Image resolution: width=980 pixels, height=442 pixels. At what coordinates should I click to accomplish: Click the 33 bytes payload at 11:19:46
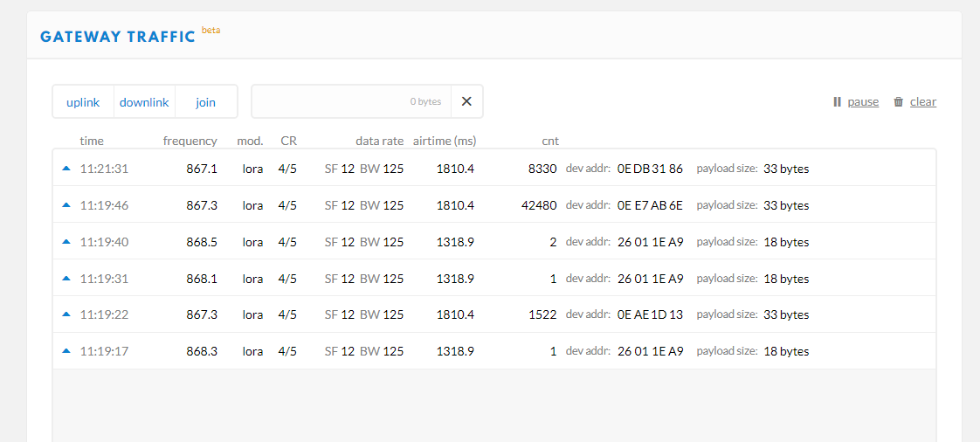786,205
